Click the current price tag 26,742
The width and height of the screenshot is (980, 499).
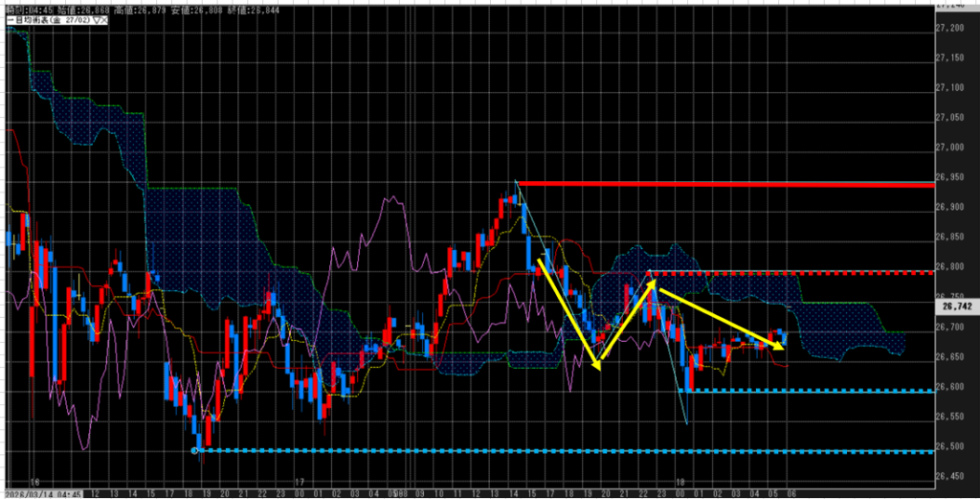click(955, 308)
